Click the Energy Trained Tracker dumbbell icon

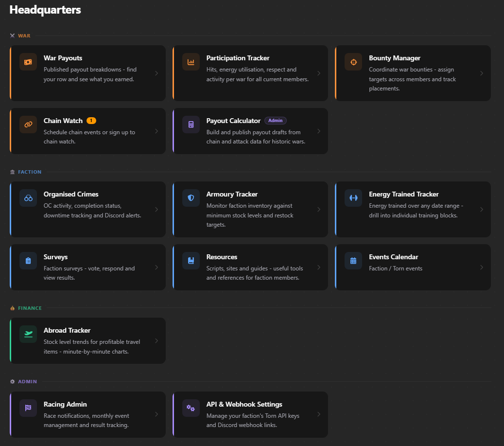(x=353, y=198)
